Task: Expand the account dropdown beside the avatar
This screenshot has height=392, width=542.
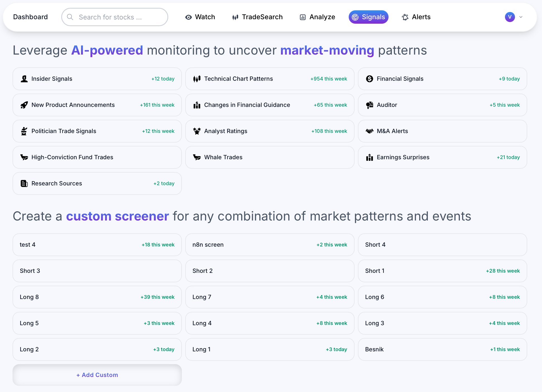Action: tap(521, 17)
